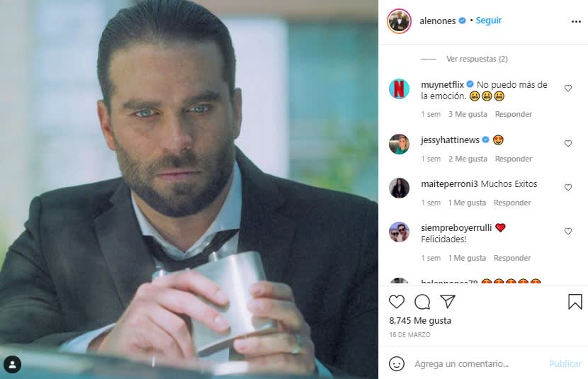This screenshot has width=588, height=379.
Task: Like the siempreboyerrulli comment
Action: [567, 231]
